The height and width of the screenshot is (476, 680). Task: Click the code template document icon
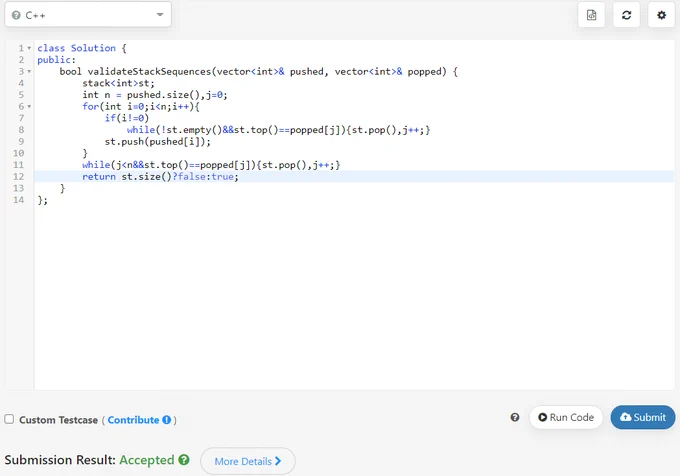tap(591, 15)
